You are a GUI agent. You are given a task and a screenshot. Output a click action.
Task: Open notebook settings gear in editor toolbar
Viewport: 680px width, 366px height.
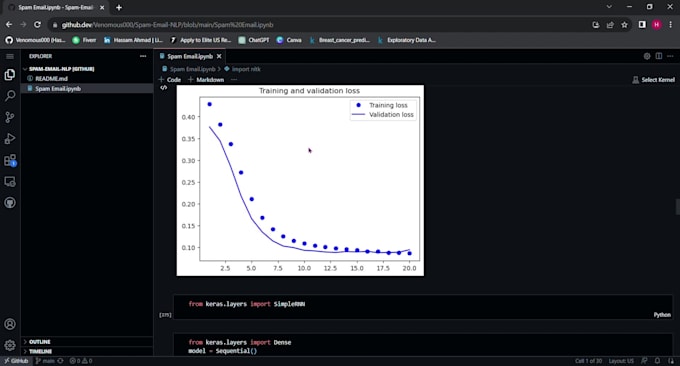647,56
